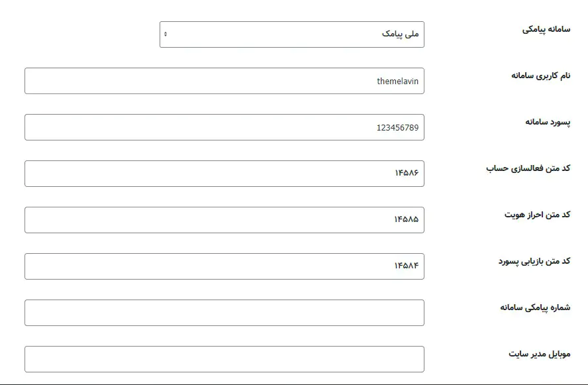Screen dimensions: 588x385
Task: Click the موبایل مدیر سایت label
Action: coord(539,354)
